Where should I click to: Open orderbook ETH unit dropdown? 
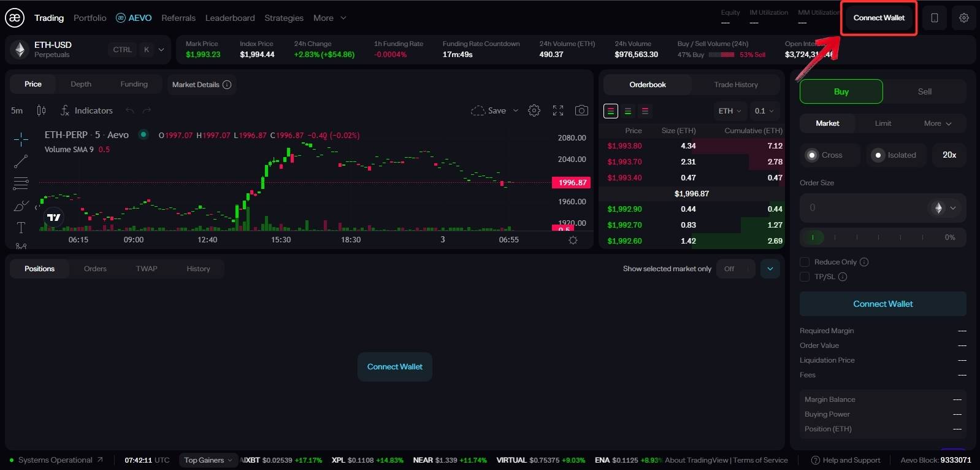pyautogui.click(x=730, y=111)
